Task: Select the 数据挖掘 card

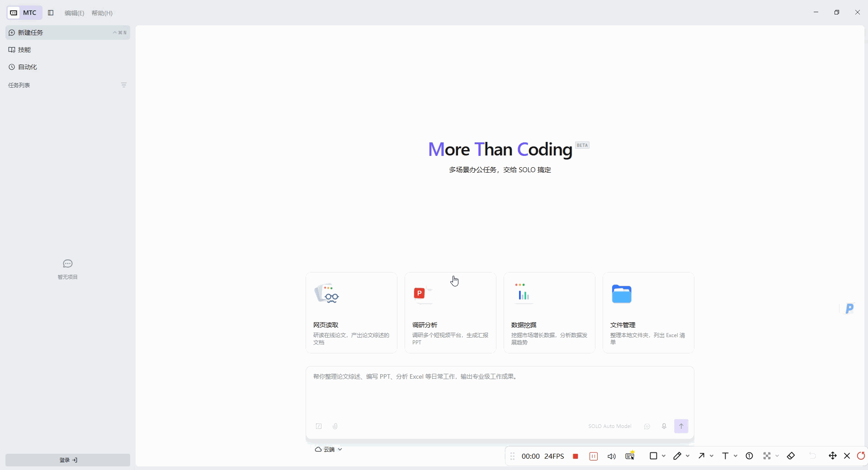Action: pos(549,313)
